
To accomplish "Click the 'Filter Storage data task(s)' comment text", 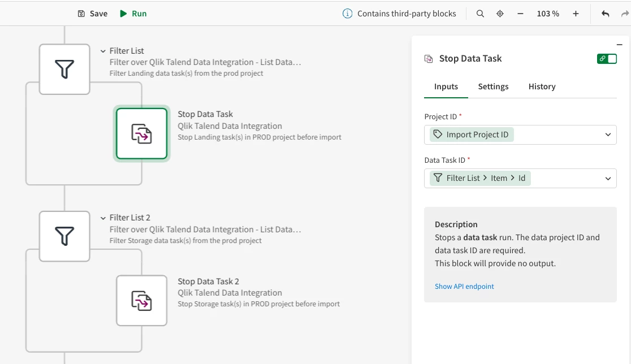I will (185, 241).
